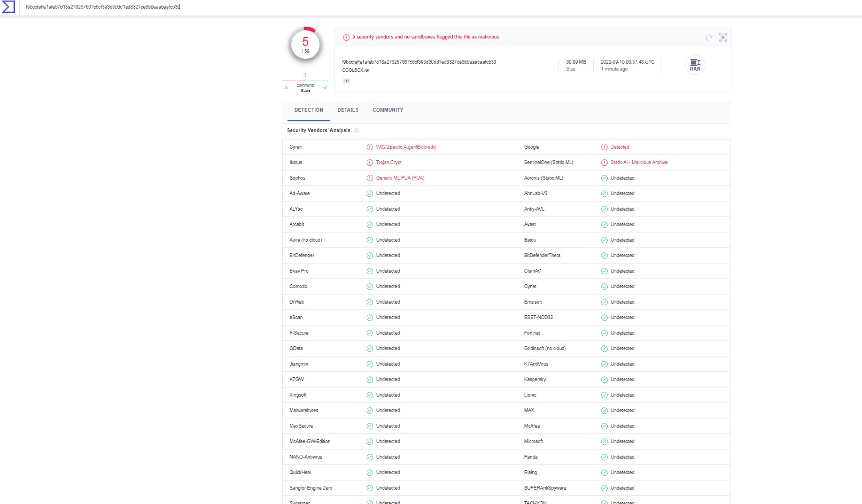The image size is (862, 504).
Task: Click the green check icon for McAfee
Action: [x=604, y=426]
